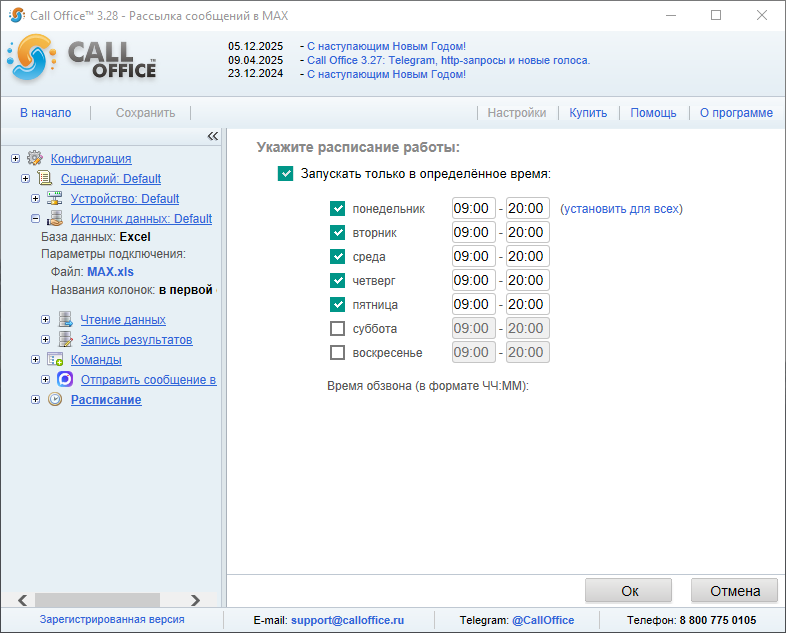
Task: Expand the Расписание tree node
Action: 35,399
